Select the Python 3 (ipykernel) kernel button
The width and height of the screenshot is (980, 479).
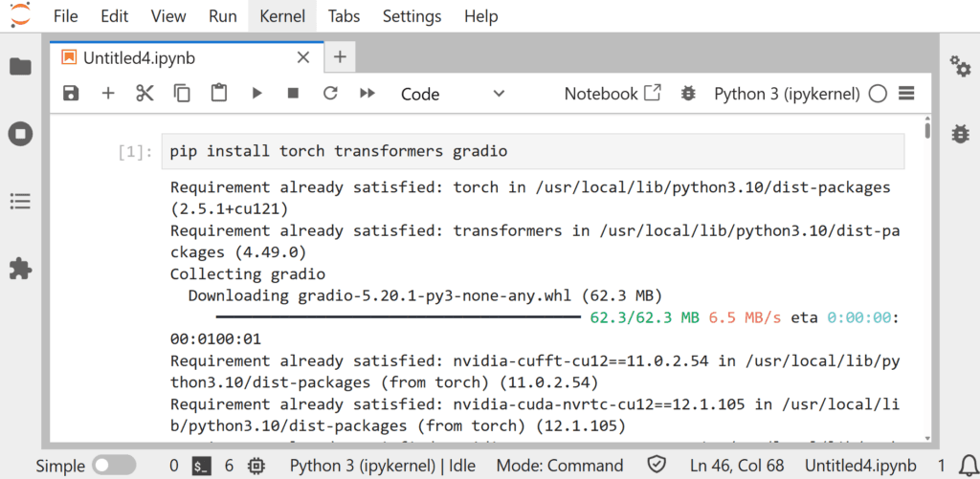[x=787, y=94]
